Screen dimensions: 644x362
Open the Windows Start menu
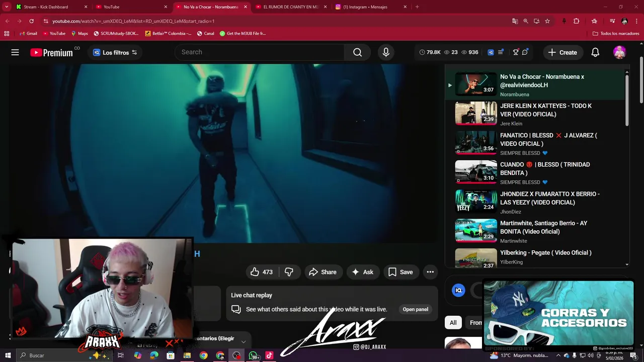pos(8,355)
